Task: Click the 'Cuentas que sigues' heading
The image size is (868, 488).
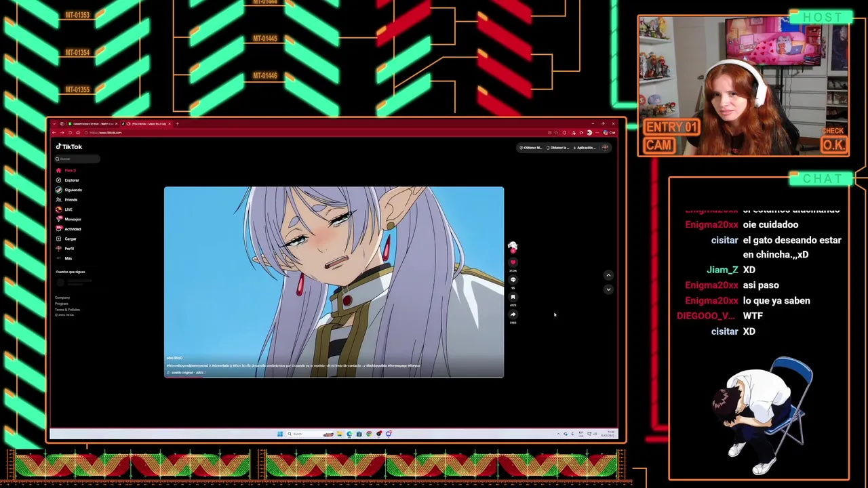Action: coord(71,272)
